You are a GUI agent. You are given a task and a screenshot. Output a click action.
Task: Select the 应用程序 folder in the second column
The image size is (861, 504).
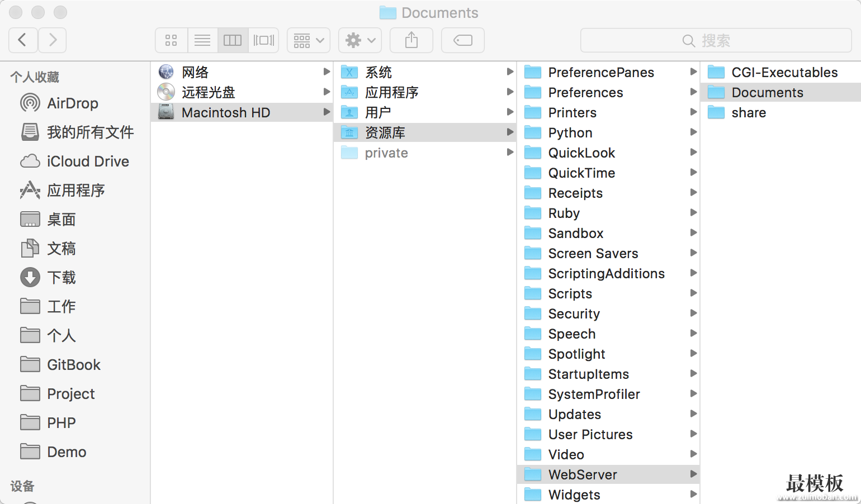[425, 92]
